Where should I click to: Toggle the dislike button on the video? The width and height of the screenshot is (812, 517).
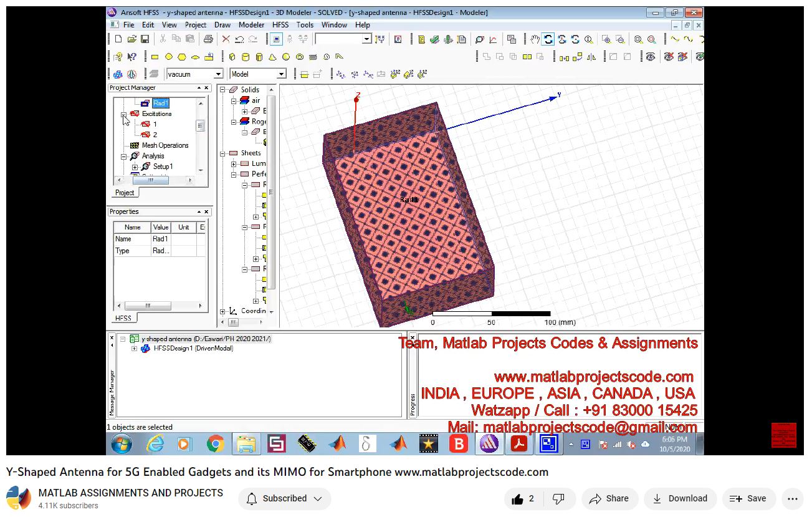tap(559, 499)
